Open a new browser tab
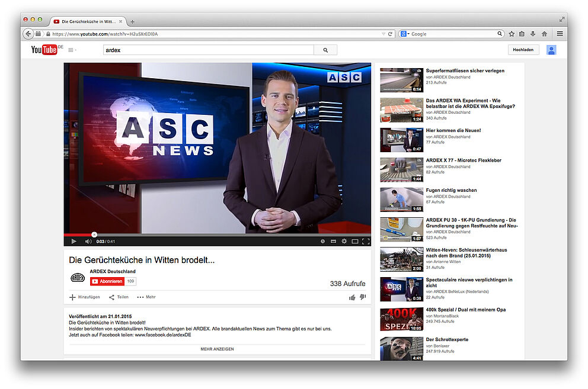The image size is (588, 389). 132,22
